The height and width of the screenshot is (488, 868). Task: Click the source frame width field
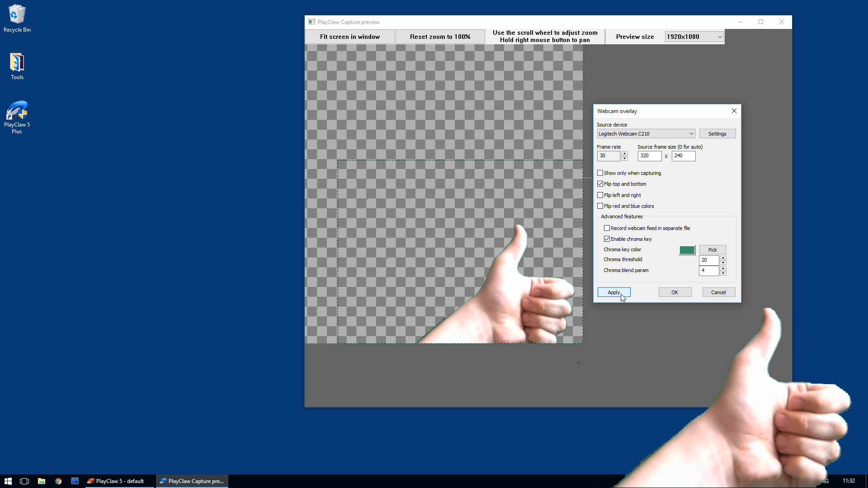[x=649, y=156]
